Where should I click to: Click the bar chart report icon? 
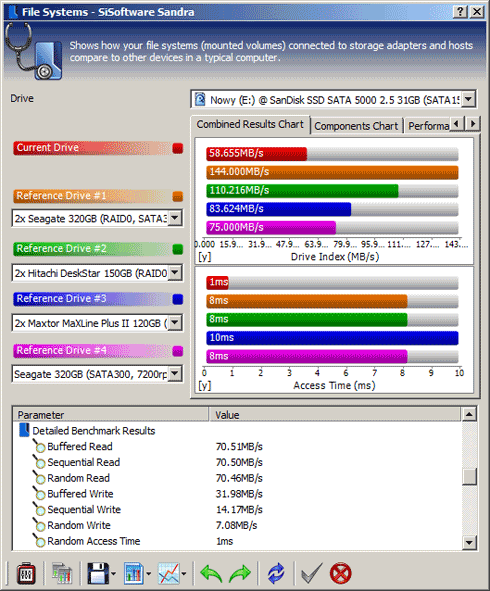click(x=134, y=573)
